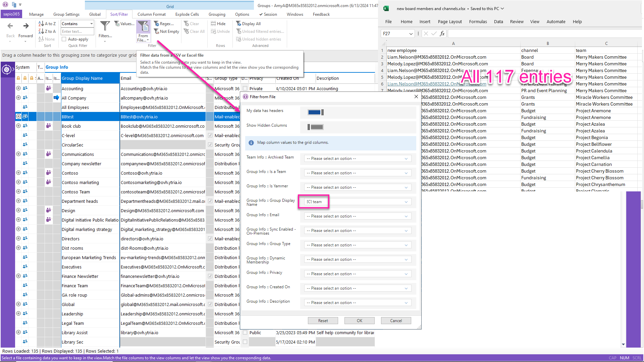Toggle My data has headers switch
Screen dimensions: 644x362
pos(316,112)
